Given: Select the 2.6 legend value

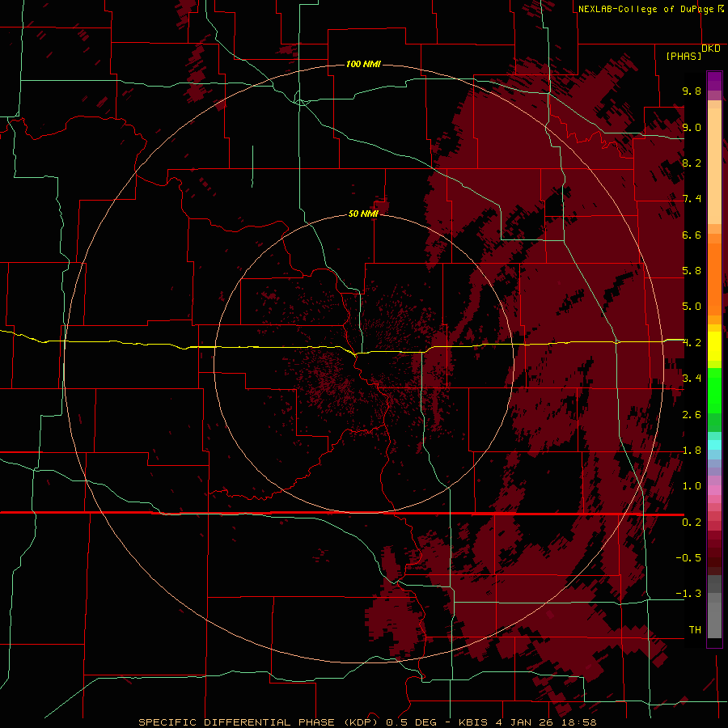Looking at the screenshot, I should 692,415.
